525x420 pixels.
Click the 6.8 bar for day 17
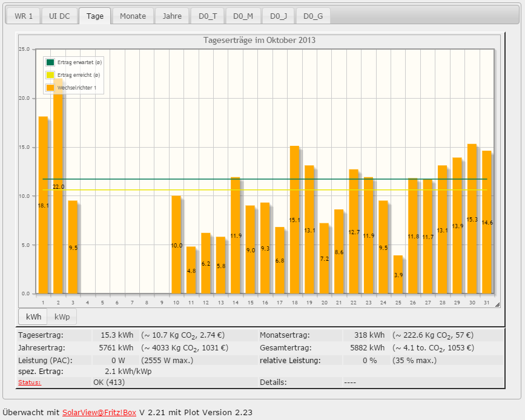(280, 260)
